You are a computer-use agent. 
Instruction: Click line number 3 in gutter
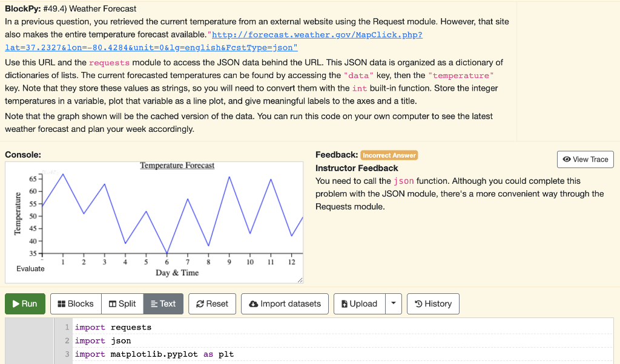67,354
